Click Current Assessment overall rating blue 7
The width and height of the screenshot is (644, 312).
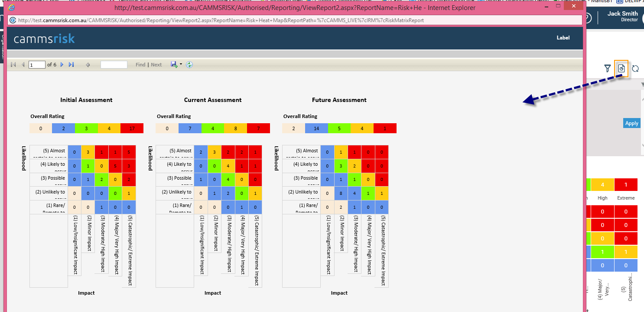tap(190, 128)
